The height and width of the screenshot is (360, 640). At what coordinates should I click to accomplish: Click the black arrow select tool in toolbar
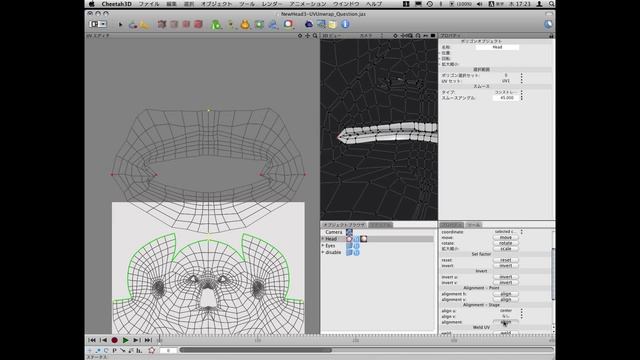click(x=120, y=24)
